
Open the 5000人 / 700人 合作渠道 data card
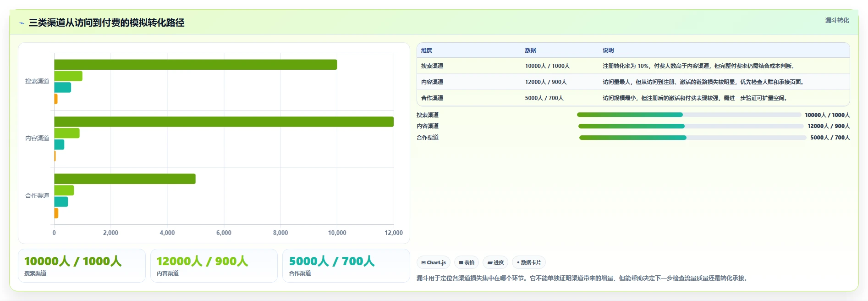[346, 266]
